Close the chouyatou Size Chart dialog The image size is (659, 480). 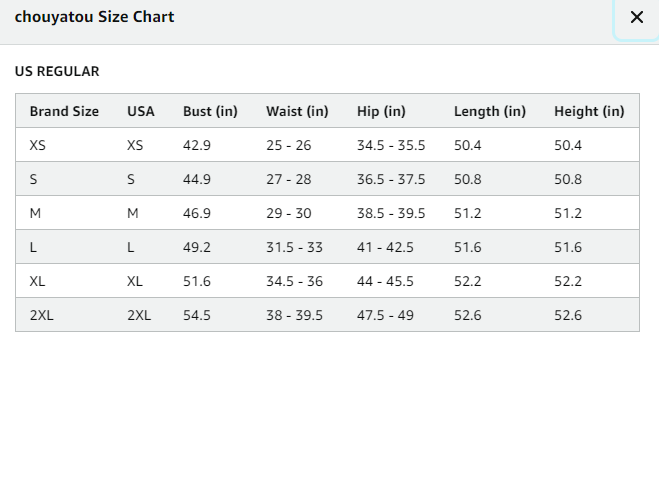point(637,17)
